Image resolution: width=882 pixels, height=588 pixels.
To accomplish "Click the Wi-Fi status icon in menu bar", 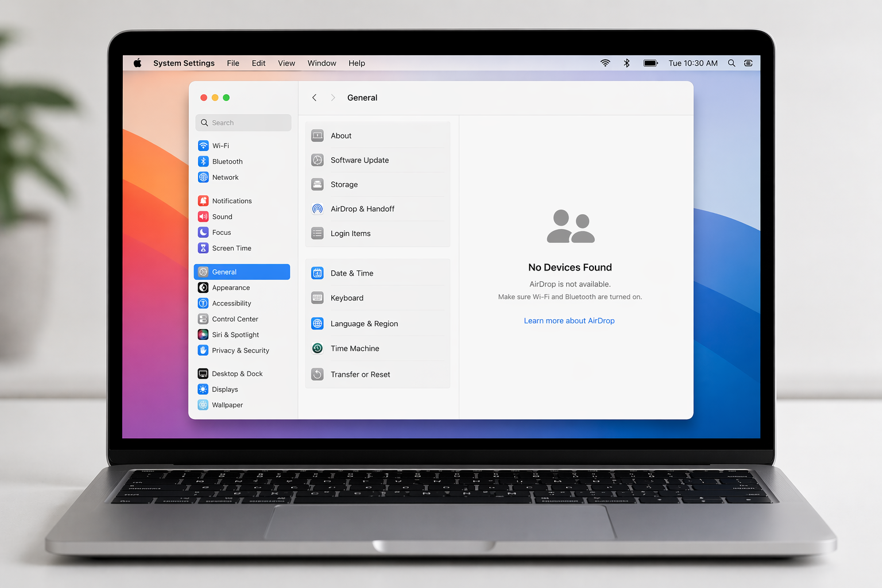I will [x=605, y=63].
